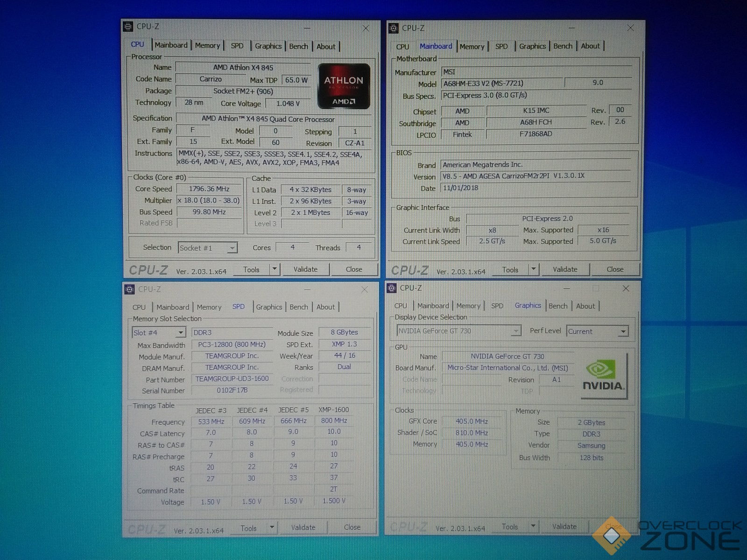Click Validate button in Graphics window
This screenshot has width=747, height=560.
[564, 526]
